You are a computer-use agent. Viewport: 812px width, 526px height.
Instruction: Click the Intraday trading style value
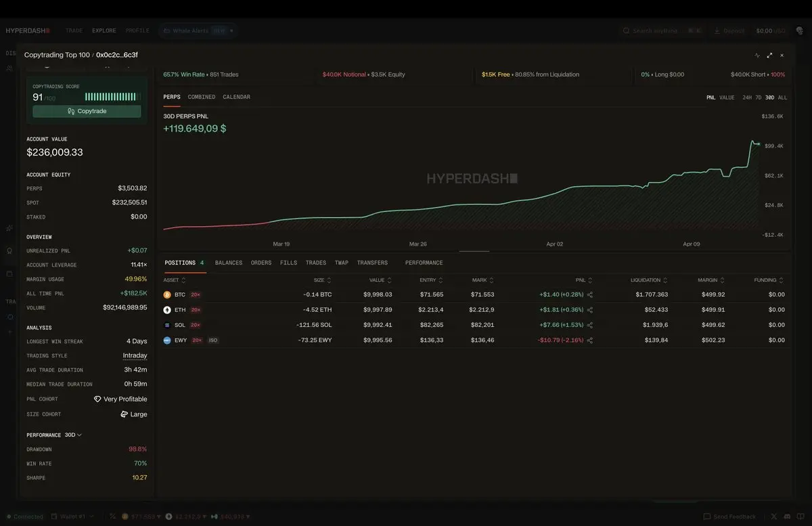tap(135, 355)
